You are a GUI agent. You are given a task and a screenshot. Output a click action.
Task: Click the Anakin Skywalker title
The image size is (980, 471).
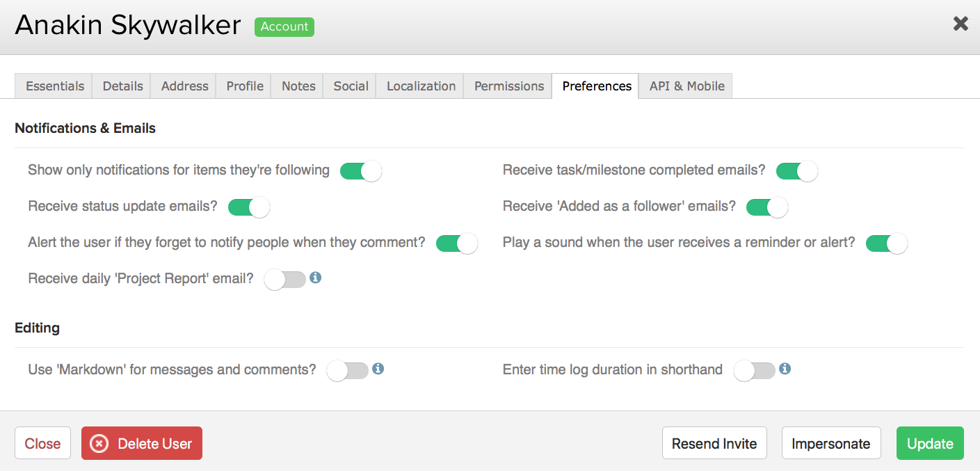(128, 26)
